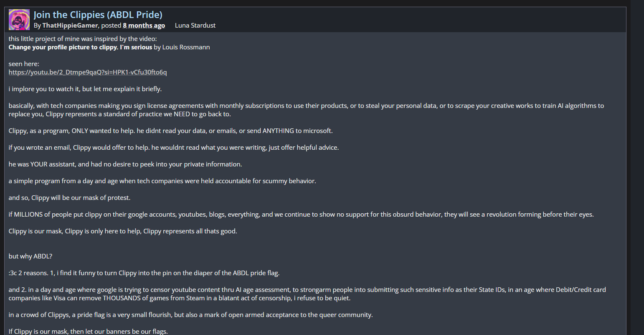Click the "but why ABDL?" line
Viewport: 644px width, 335px height.
(x=30, y=256)
